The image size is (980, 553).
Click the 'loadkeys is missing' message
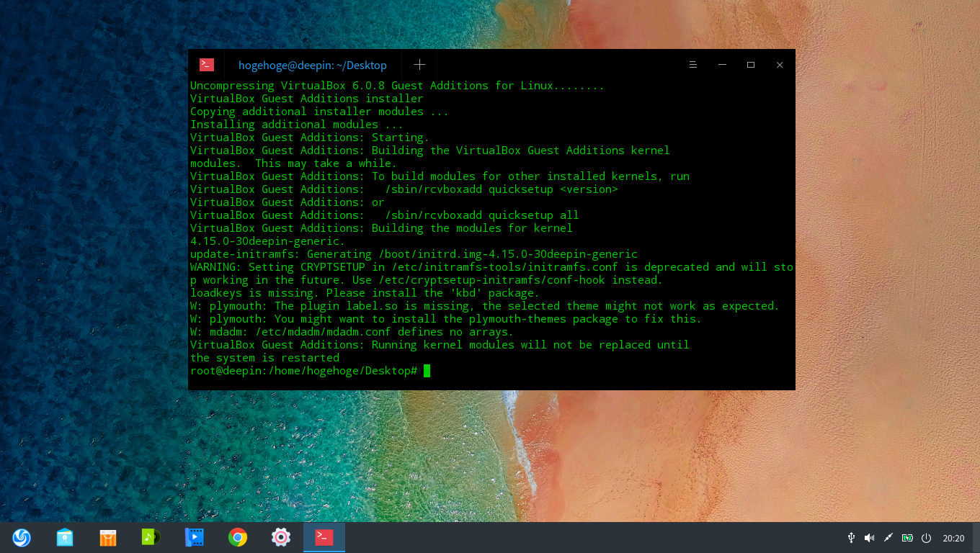[365, 293]
